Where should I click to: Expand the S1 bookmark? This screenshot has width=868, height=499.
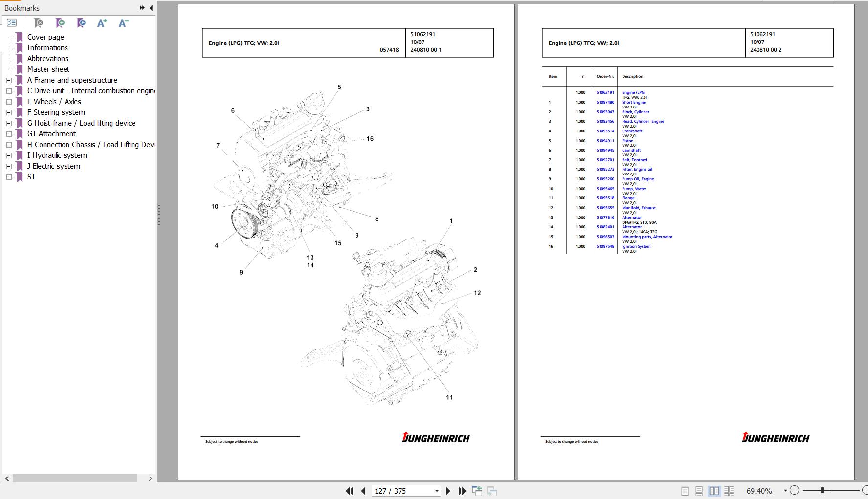(9, 177)
